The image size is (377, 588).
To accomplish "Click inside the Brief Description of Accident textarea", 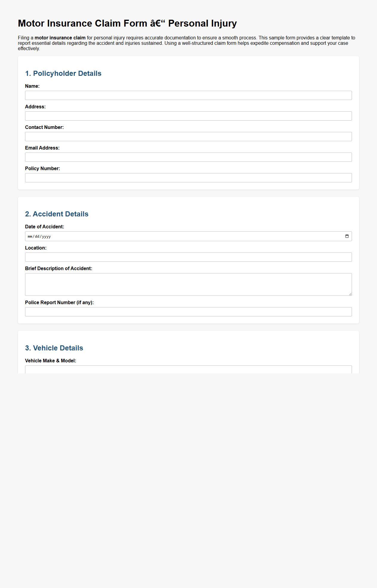I will [x=188, y=284].
